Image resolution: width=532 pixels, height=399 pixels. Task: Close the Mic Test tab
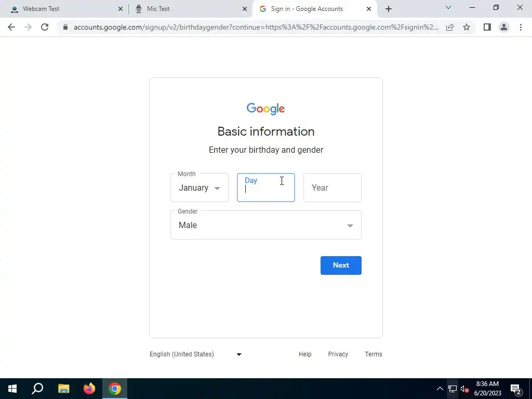[245, 9]
